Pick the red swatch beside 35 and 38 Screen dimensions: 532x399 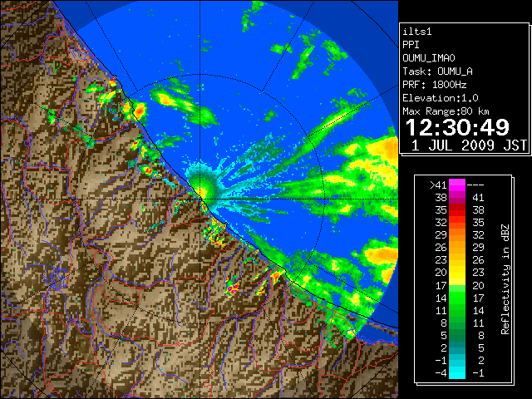click(x=457, y=210)
